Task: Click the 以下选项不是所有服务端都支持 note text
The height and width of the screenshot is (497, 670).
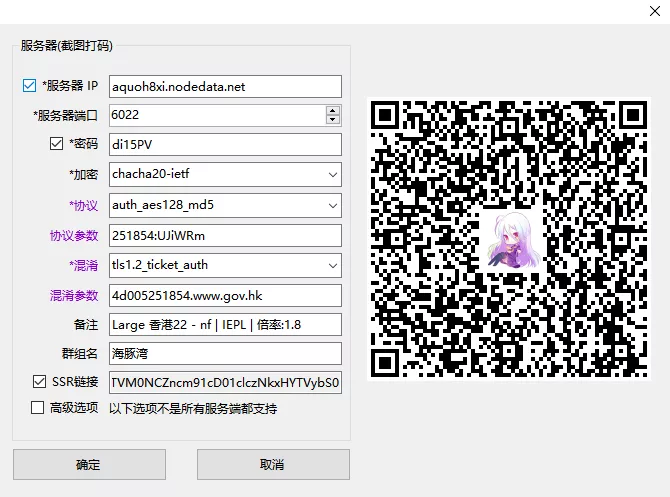Action: pos(193,409)
